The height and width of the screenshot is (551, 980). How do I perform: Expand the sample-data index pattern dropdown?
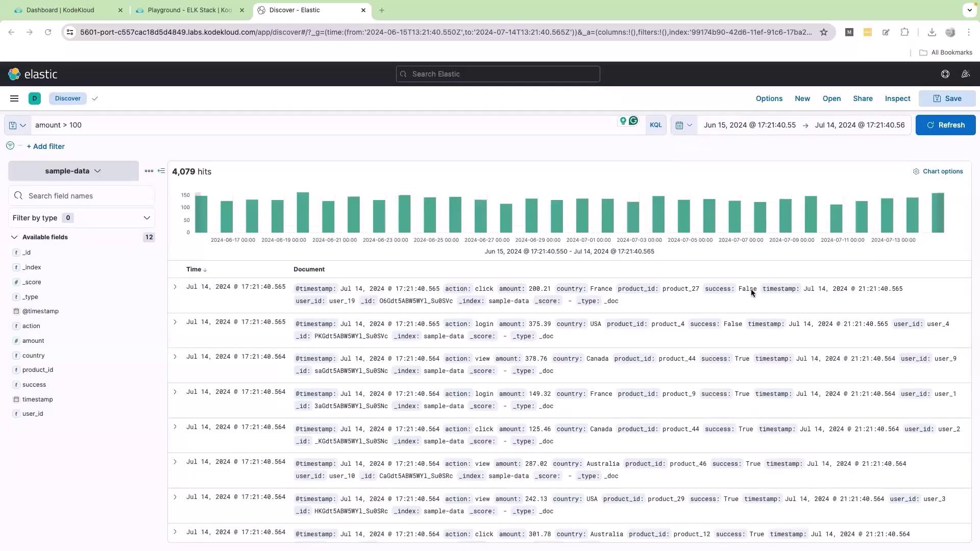pos(73,171)
